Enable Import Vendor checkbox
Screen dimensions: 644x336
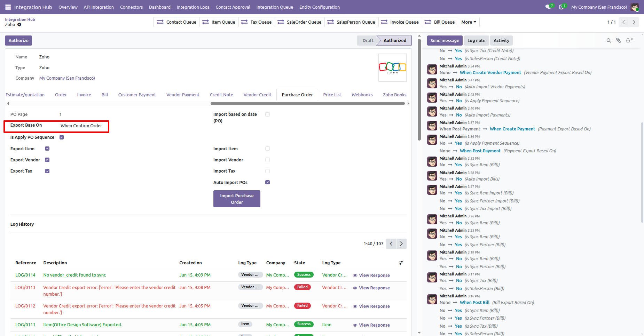pos(268,160)
